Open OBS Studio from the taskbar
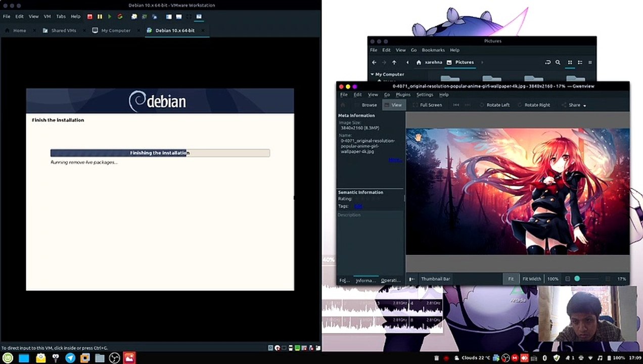This screenshot has width=643, height=364. (115, 358)
